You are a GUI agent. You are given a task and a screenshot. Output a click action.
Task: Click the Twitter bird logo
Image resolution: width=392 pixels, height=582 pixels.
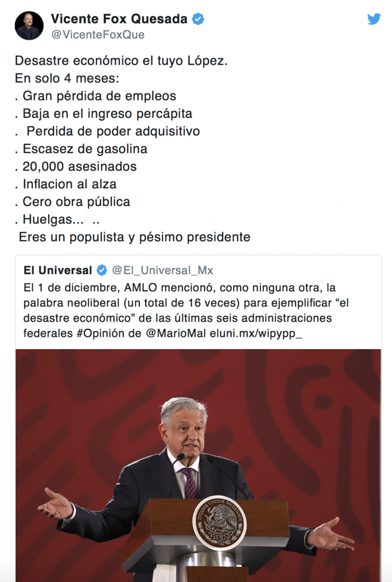point(374,19)
